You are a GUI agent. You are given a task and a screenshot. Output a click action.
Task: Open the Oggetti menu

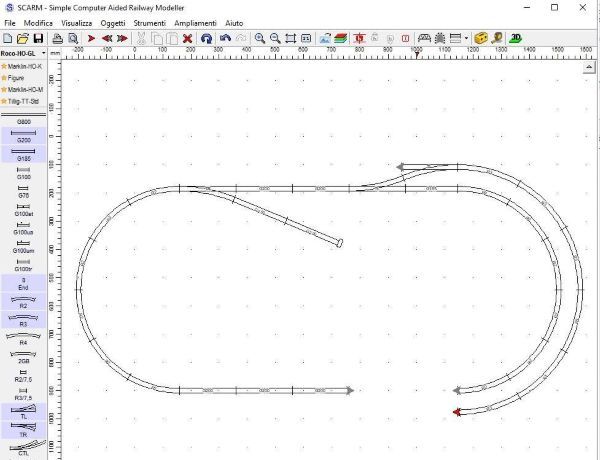(113, 22)
